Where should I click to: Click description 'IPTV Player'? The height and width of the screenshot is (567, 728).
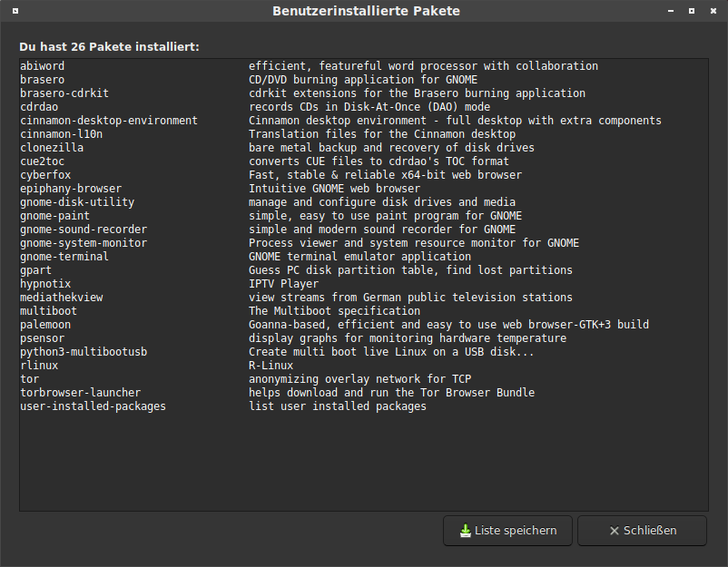tap(284, 284)
